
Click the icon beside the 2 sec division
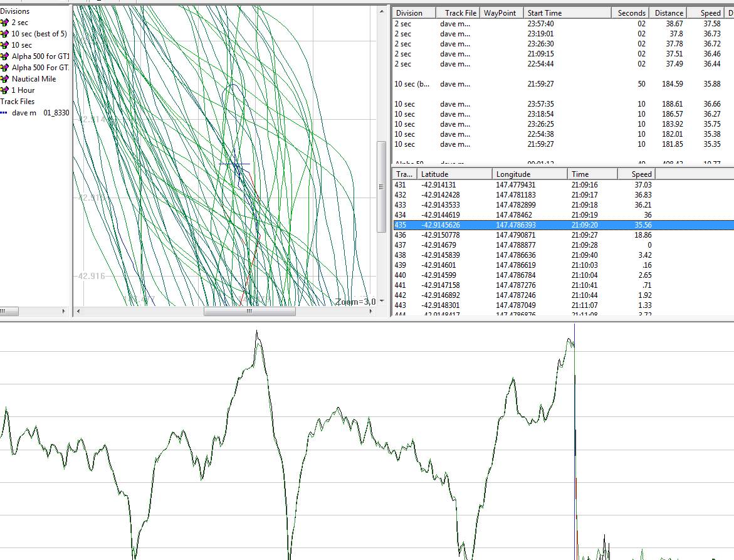pyautogui.click(x=5, y=23)
